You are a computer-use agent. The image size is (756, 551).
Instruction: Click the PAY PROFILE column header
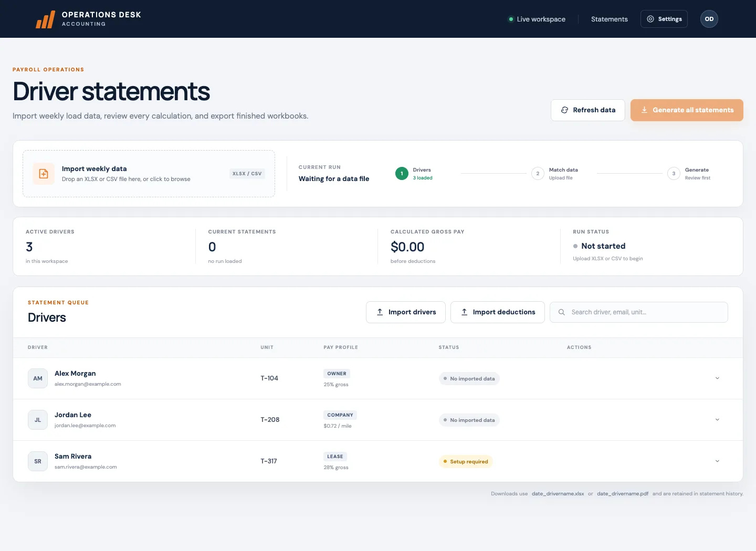[341, 347]
